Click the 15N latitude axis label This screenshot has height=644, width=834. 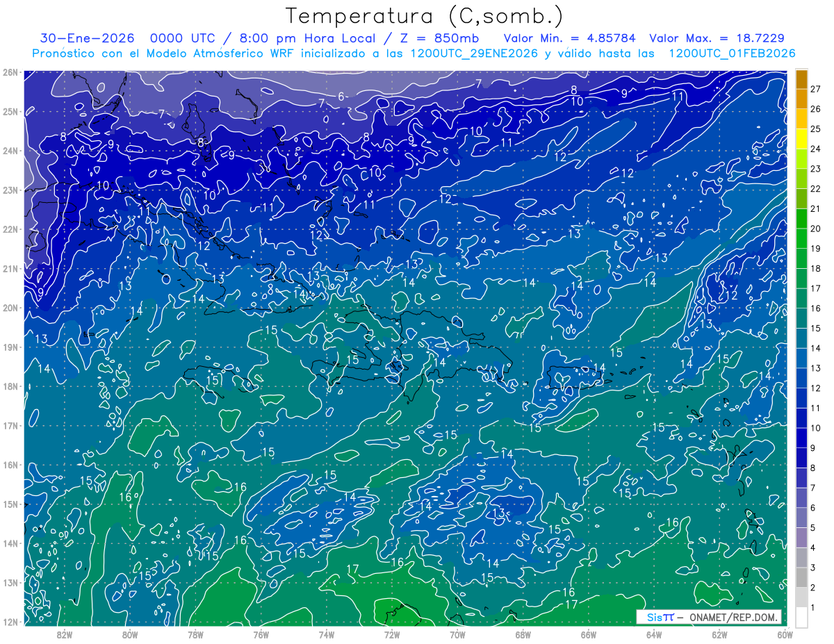click(x=10, y=504)
